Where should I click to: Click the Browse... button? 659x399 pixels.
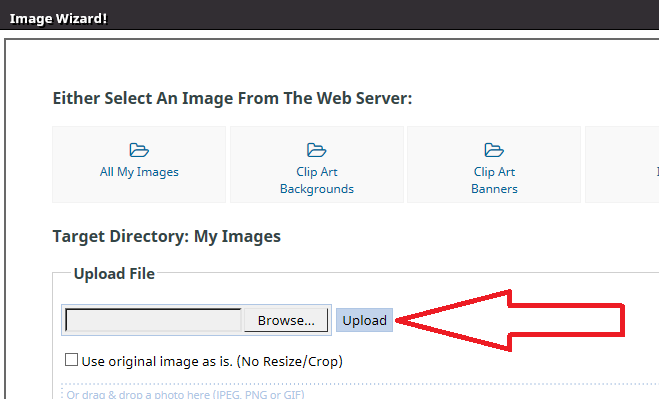pos(286,320)
